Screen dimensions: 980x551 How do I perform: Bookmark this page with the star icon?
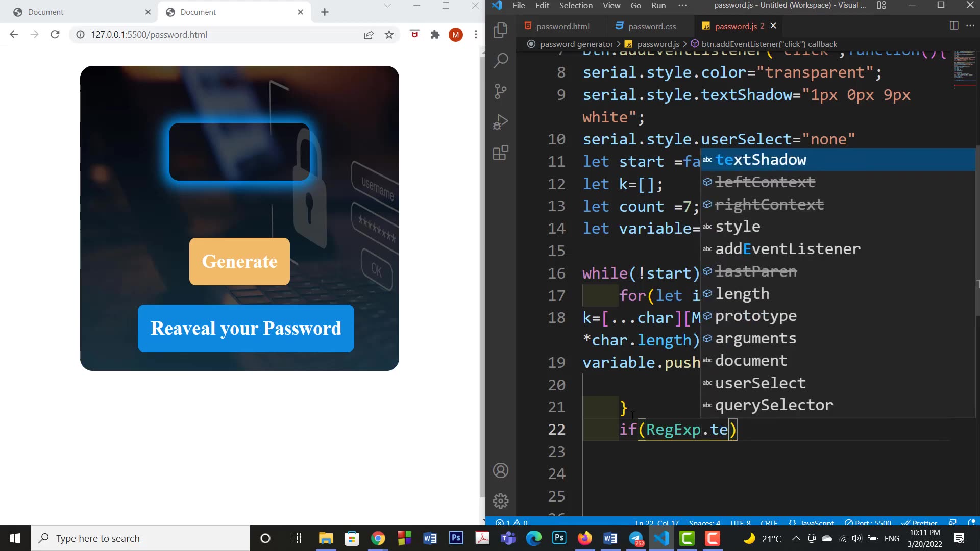389,35
